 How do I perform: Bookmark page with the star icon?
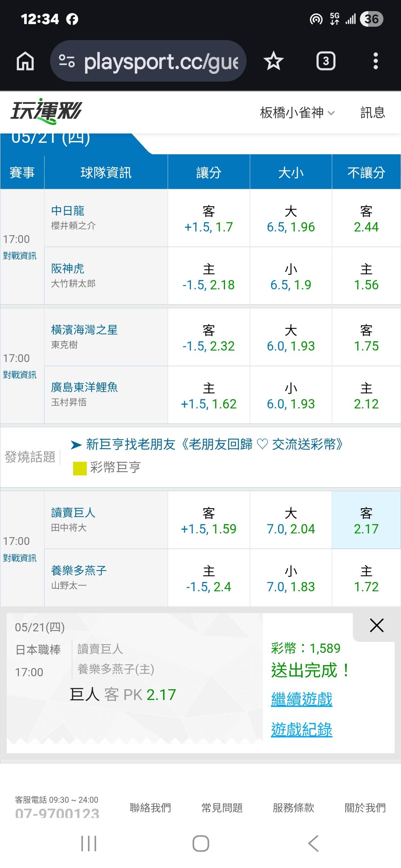point(274,61)
